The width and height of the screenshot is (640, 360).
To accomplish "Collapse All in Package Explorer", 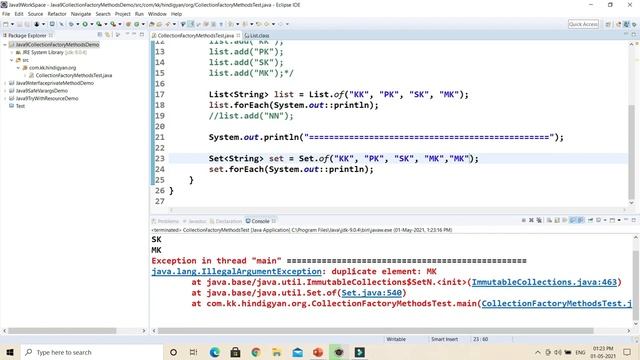I will [x=100, y=35].
